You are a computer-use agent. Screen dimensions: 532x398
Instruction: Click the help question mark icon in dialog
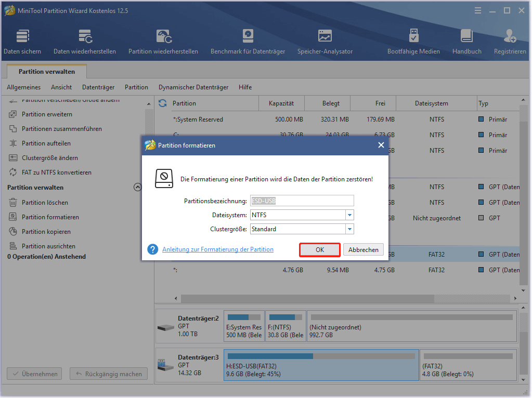[153, 249]
